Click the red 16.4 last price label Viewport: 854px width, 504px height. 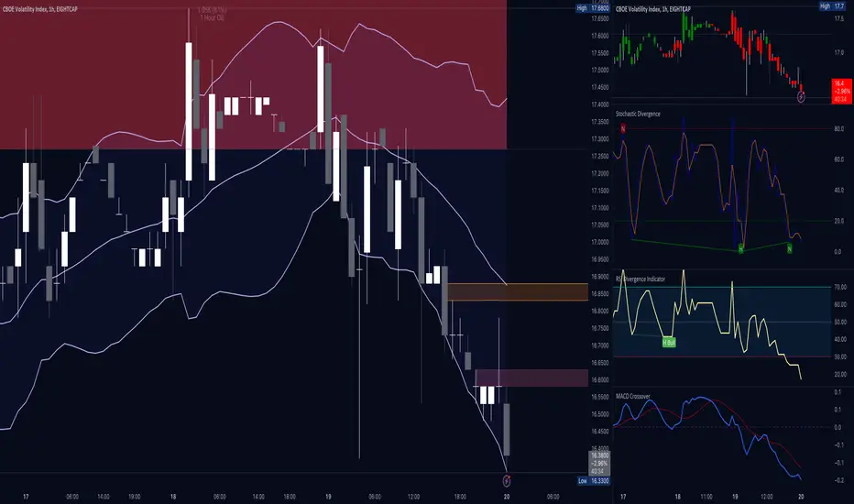click(840, 91)
